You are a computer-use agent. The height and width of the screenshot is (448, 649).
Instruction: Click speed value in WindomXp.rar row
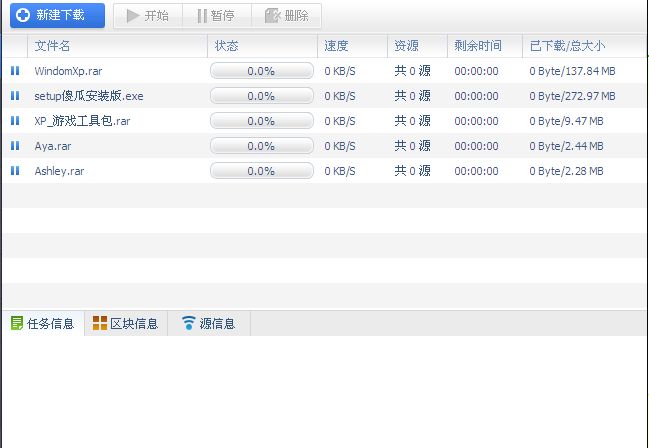(x=340, y=71)
